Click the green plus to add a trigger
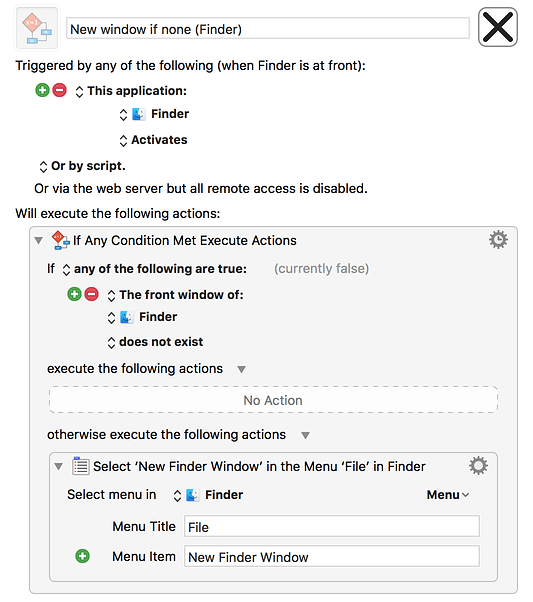Viewport: 533px width, 602px height. pyautogui.click(x=42, y=90)
